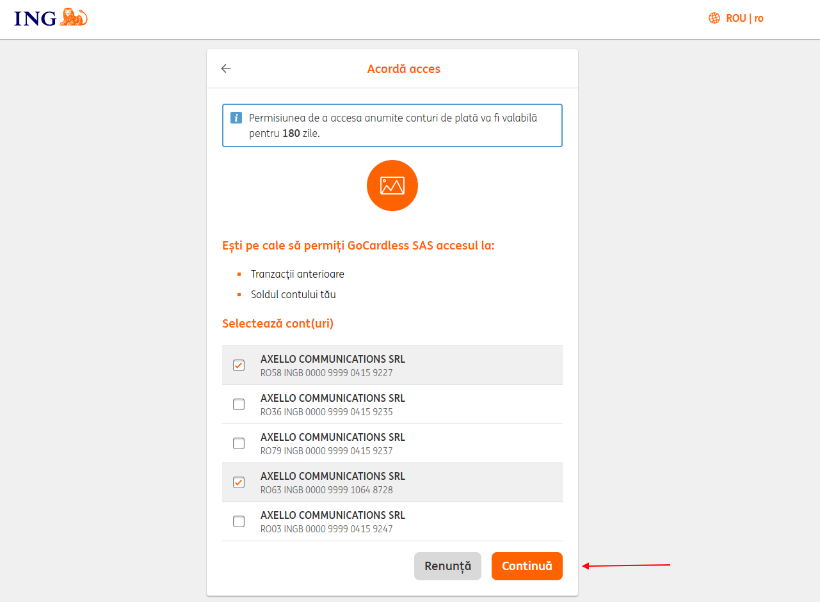Click the globe language icon
The image size is (820, 602).
714,18
